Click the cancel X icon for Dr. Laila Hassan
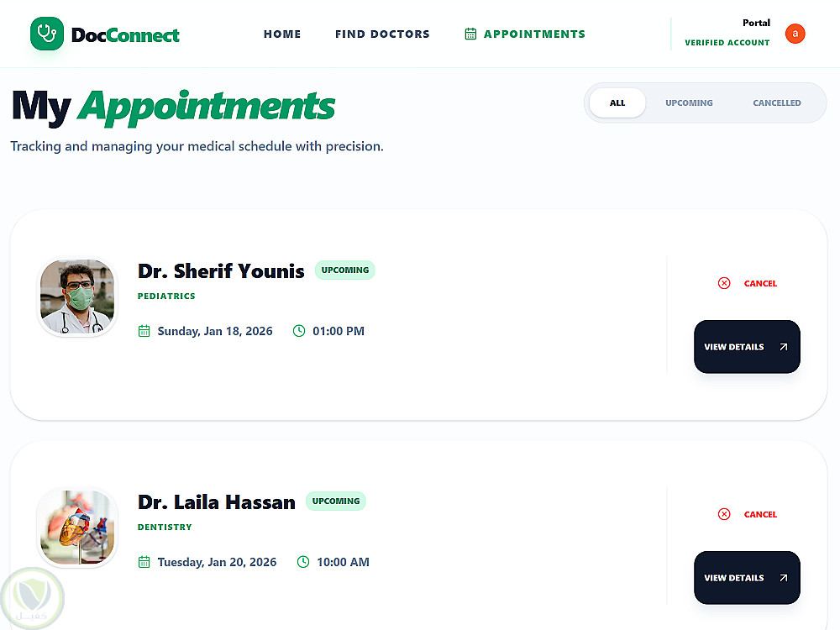The height and width of the screenshot is (630, 840). [x=724, y=514]
